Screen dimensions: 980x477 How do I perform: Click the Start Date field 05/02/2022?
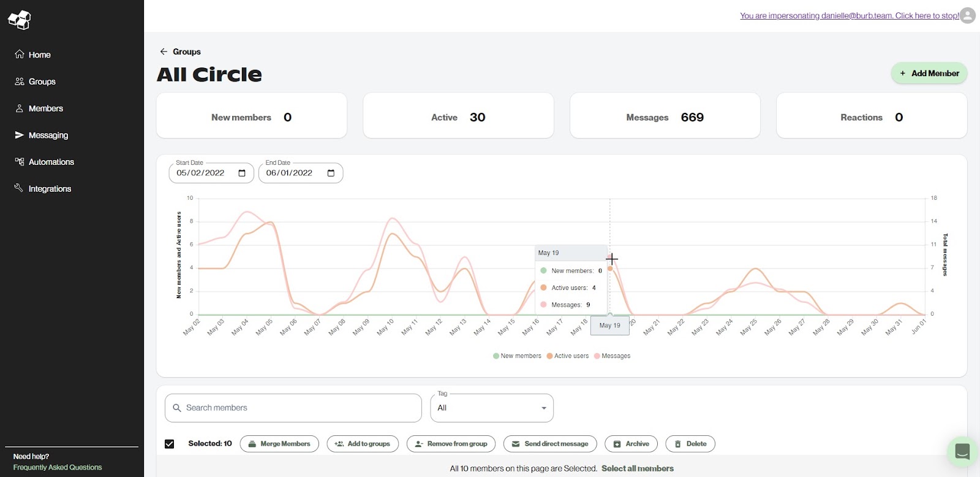pyautogui.click(x=201, y=173)
